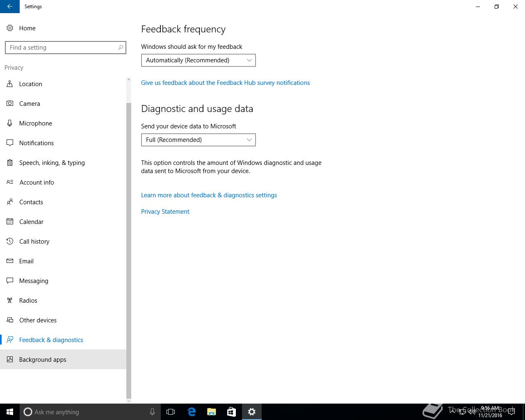525x420 pixels.
Task: Click the Other devices icon
Action: click(x=10, y=320)
